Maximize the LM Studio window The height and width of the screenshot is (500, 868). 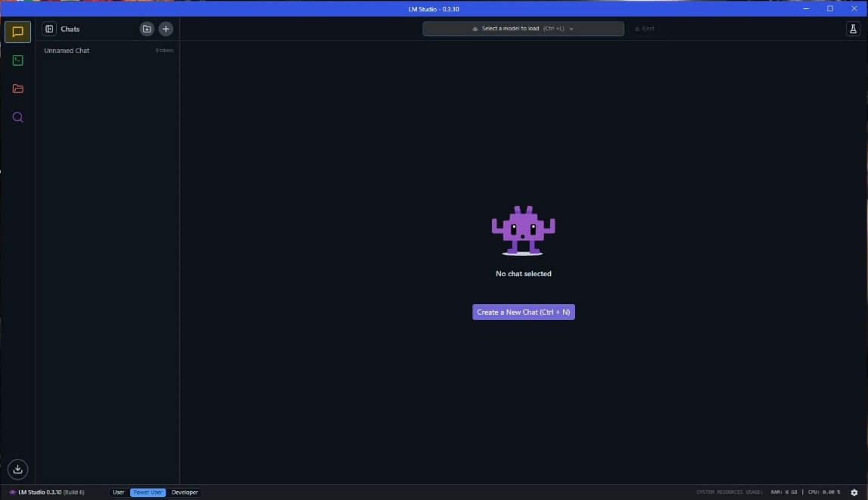coord(830,8)
